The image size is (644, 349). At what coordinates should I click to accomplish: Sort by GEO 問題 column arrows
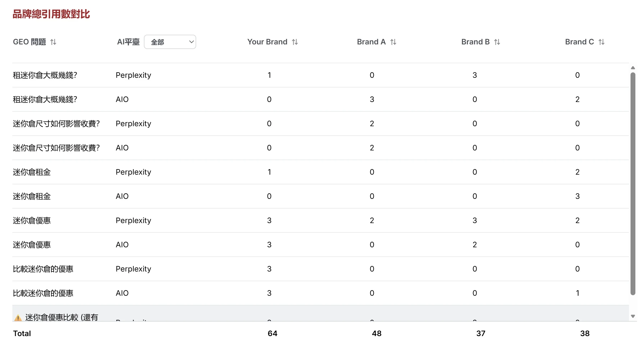[53, 42]
